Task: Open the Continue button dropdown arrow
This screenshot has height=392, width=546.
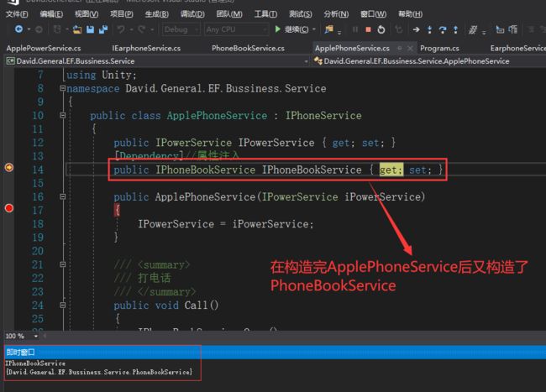Action: [314, 29]
